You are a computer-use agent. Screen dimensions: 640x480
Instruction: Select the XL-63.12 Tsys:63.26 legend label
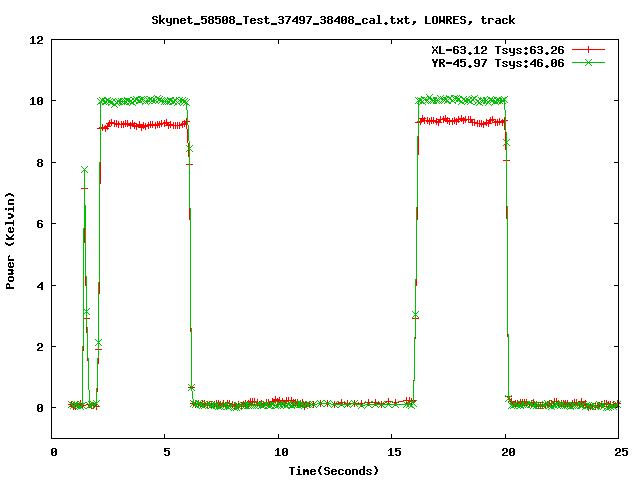[x=498, y=50]
